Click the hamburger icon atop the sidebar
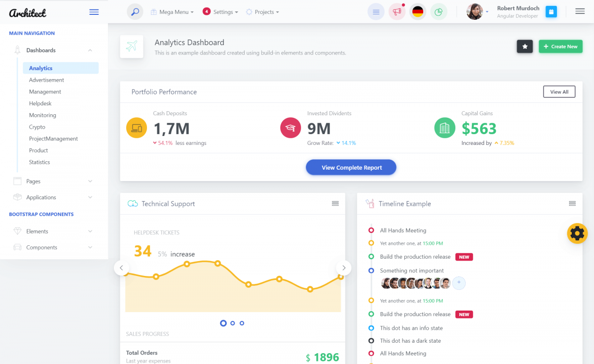Screen dimensions: 594x364 click(x=94, y=12)
